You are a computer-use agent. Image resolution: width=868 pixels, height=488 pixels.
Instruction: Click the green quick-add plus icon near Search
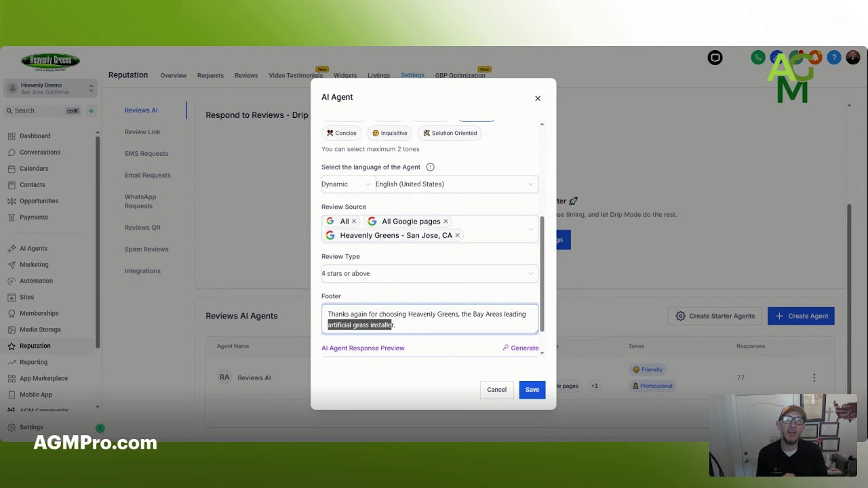(91, 110)
